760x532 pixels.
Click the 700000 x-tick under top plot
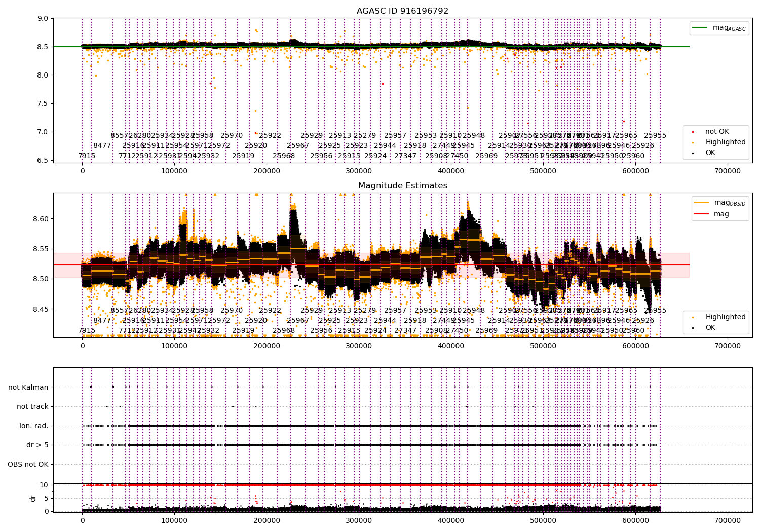(728, 171)
